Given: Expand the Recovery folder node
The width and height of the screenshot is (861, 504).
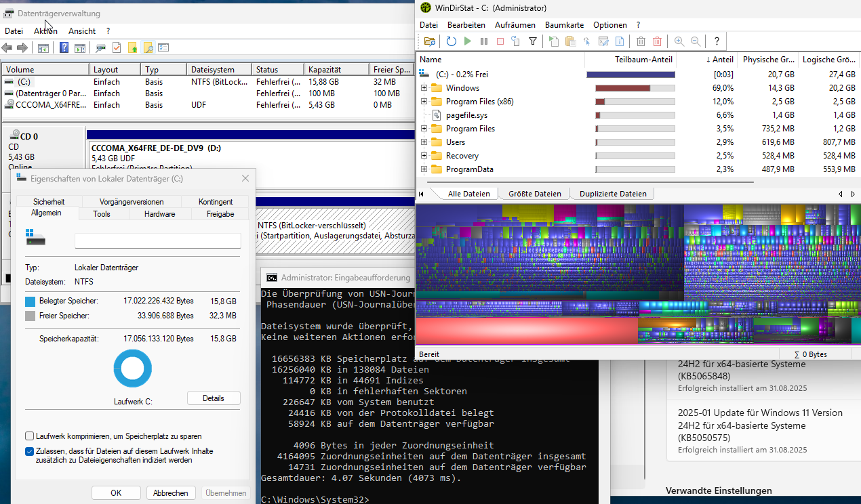Looking at the screenshot, I should click(x=424, y=156).
